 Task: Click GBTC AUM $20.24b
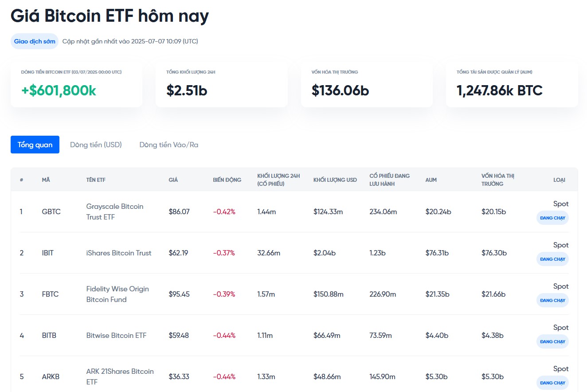(x=438, y=212)
